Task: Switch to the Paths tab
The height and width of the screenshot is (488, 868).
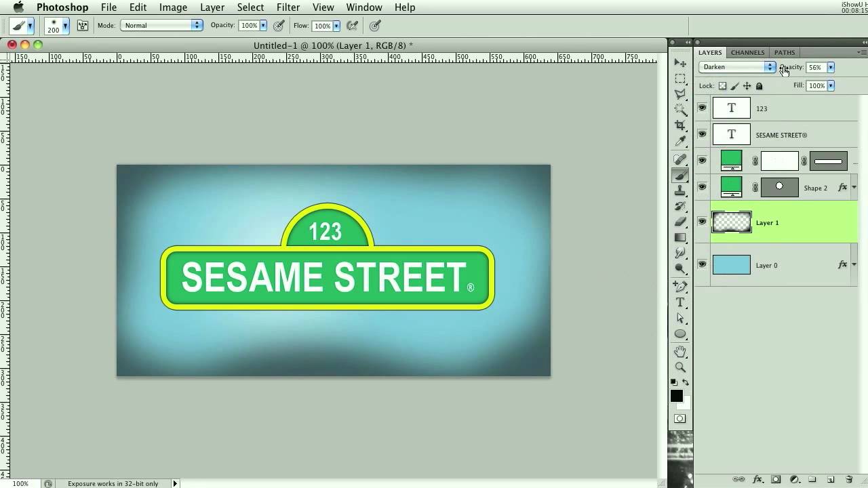Action: click(785, 52)
